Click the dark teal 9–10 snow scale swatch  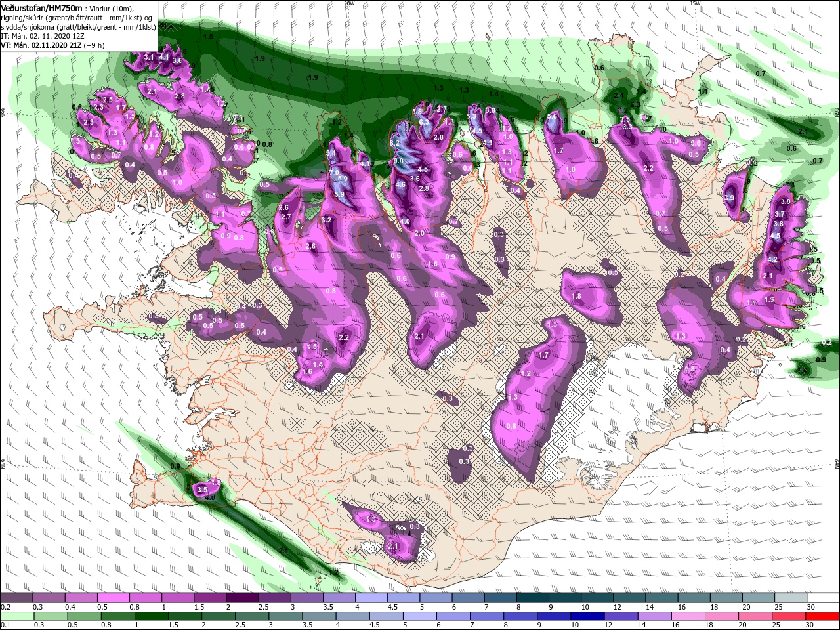click(565, 598)
